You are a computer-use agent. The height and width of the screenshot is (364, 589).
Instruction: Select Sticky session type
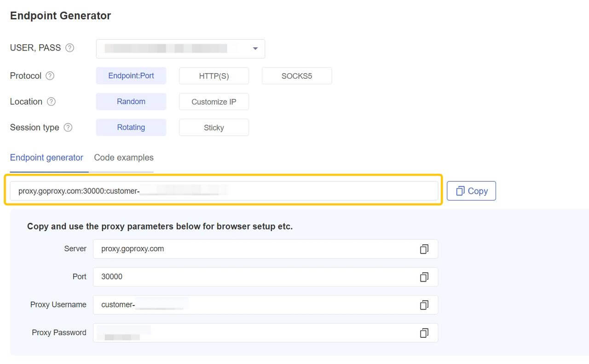pos(214,127)
